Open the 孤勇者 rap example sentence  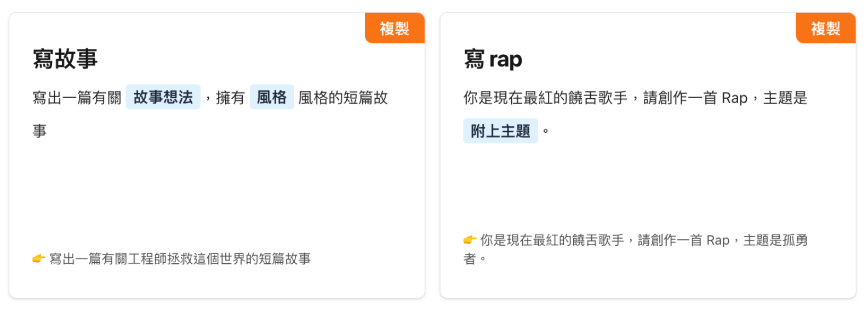636,249
